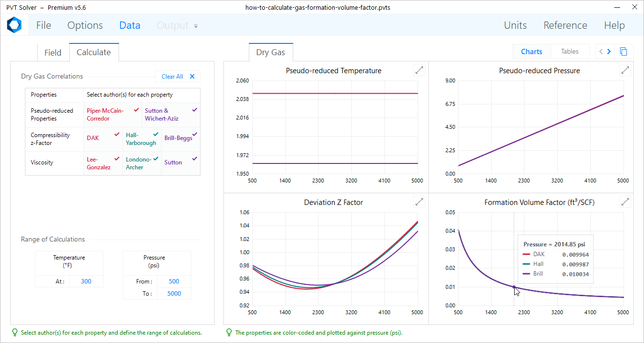Click the temperature value field 300
This screenshot has height=343, width=644.
point(86,282)
